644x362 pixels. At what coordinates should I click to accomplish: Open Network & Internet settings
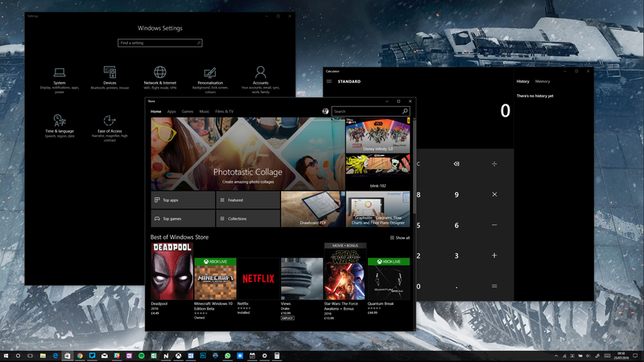159,77
